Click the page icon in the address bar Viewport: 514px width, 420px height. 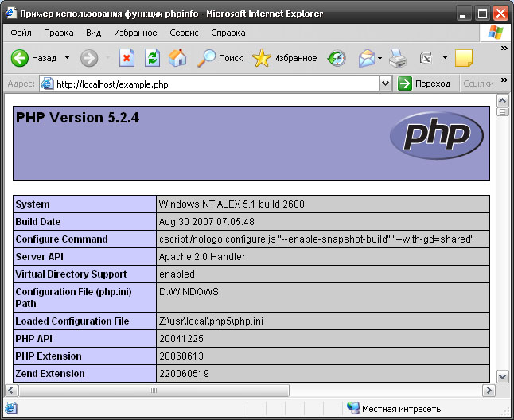tap(47, 84)
